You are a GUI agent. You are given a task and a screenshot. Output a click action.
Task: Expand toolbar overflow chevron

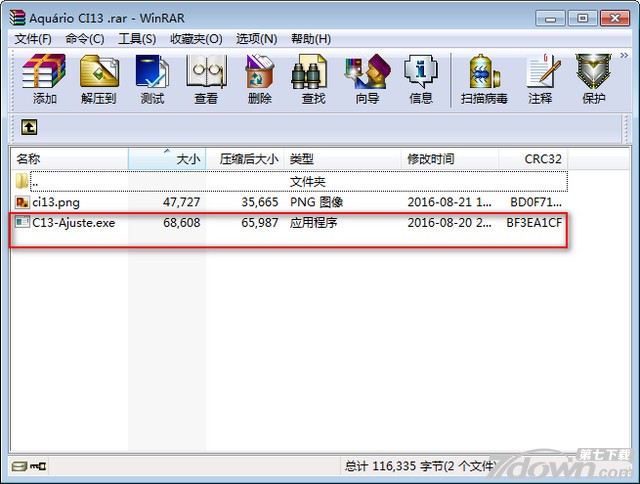[624, 56]
